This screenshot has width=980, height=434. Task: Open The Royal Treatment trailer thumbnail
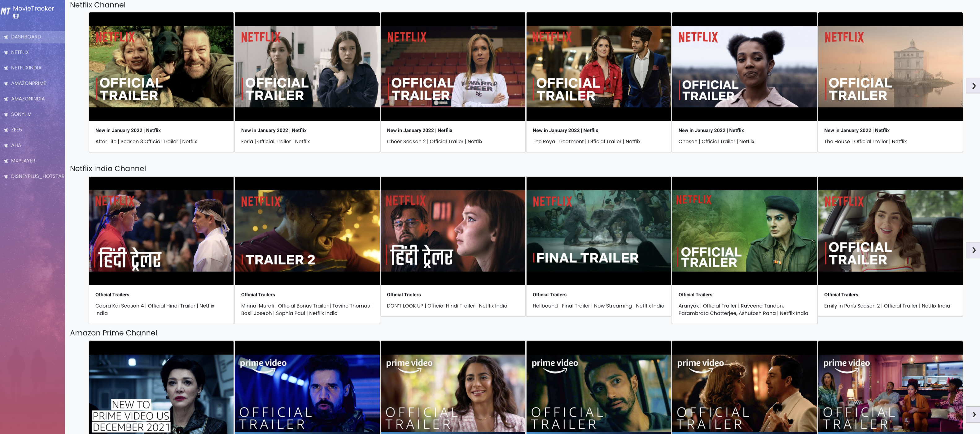[598, 67]
